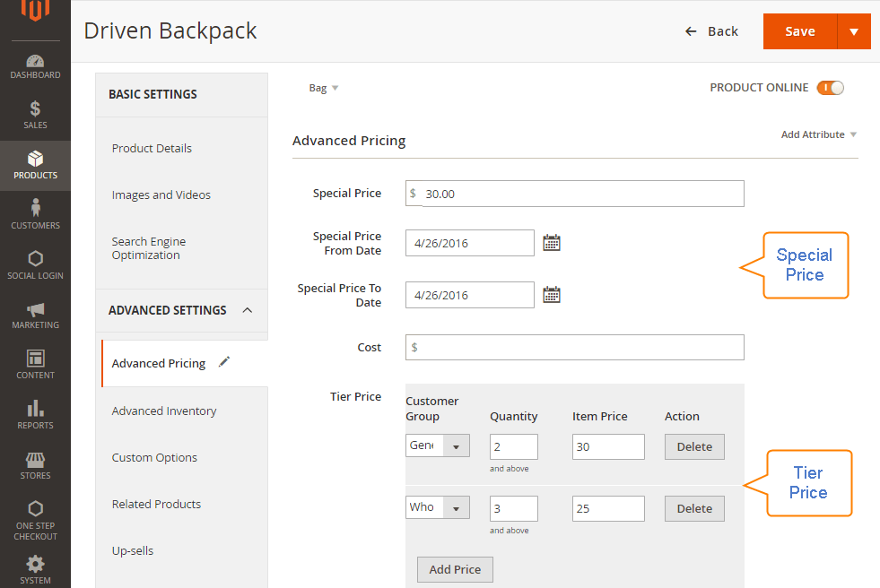Click the Driven Backpack page title
The image size is (880, 588).
coord(170,30)
